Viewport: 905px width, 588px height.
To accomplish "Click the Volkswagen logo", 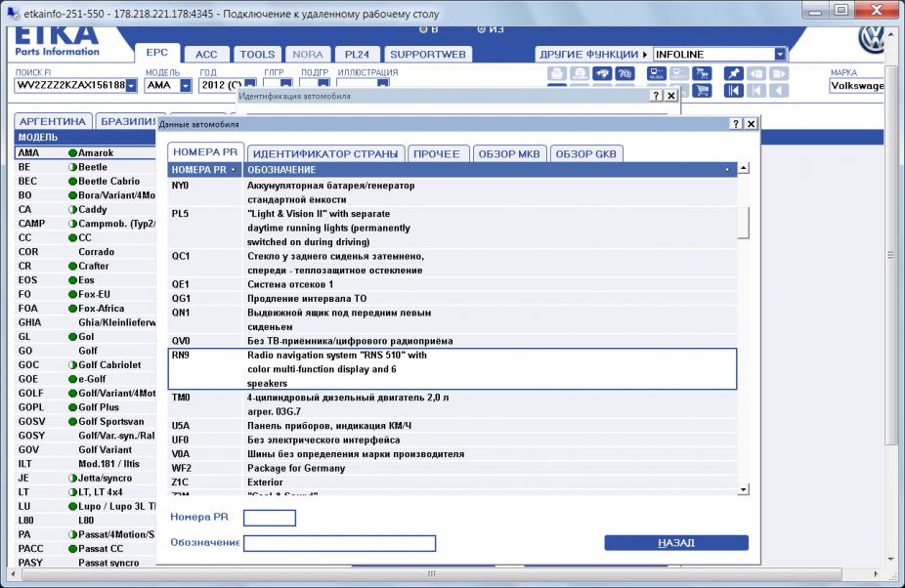I will (872, 40).
